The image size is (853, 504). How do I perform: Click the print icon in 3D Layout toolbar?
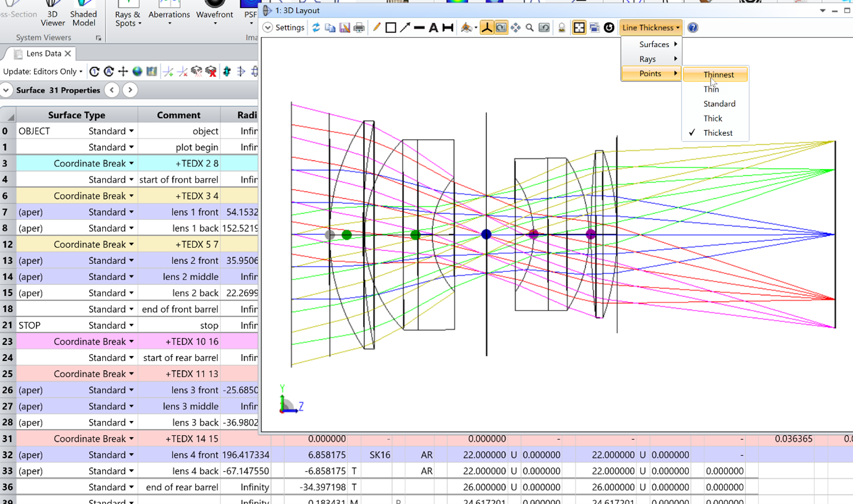pos(359,28)
